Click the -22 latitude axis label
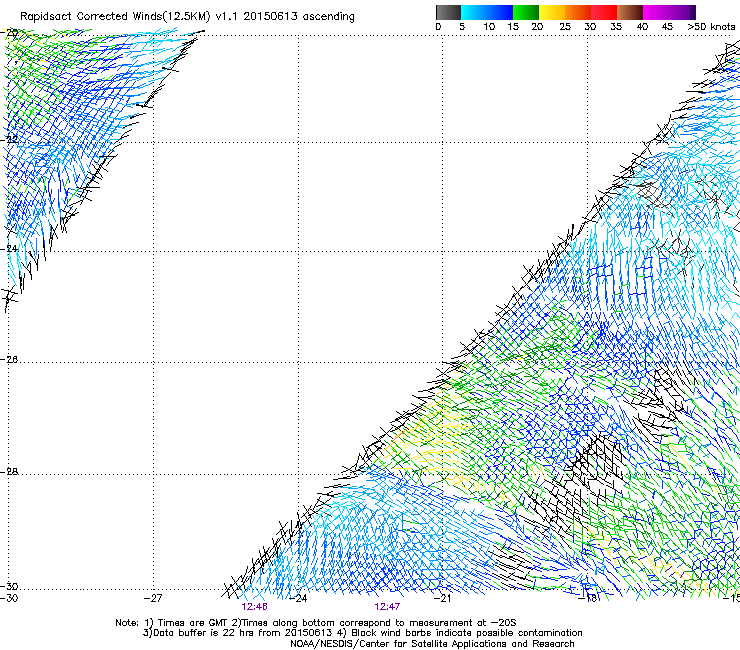 (x=9, y=139)
